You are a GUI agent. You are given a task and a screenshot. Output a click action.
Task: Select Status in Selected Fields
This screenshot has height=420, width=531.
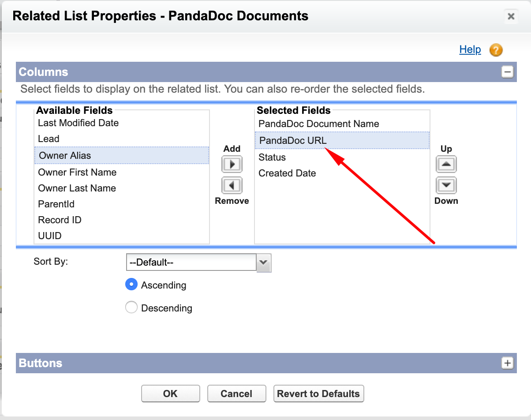342,157
